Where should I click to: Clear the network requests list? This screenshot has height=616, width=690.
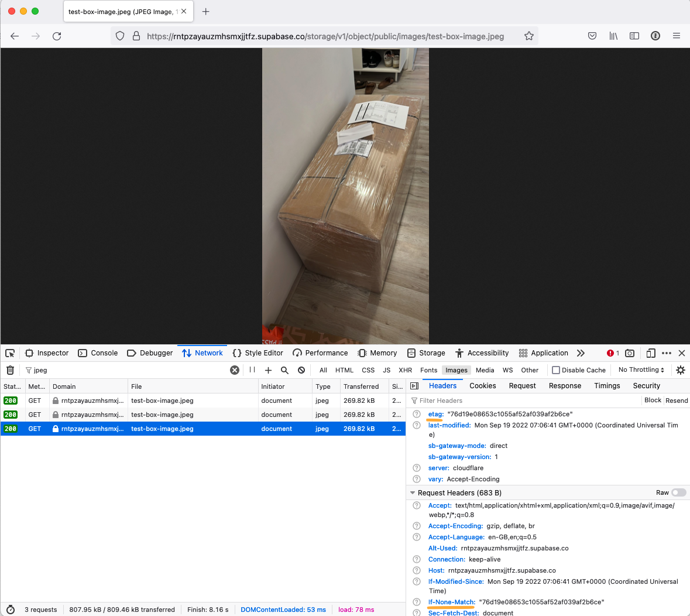pyautogui.click(x=10, y=370)
